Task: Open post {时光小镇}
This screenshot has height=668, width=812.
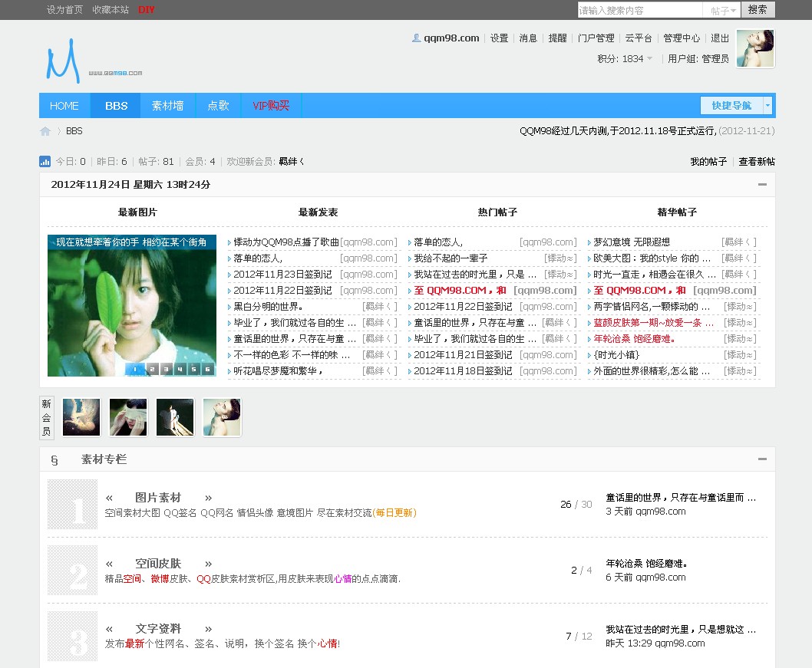Action: click(x=616, y=355)
